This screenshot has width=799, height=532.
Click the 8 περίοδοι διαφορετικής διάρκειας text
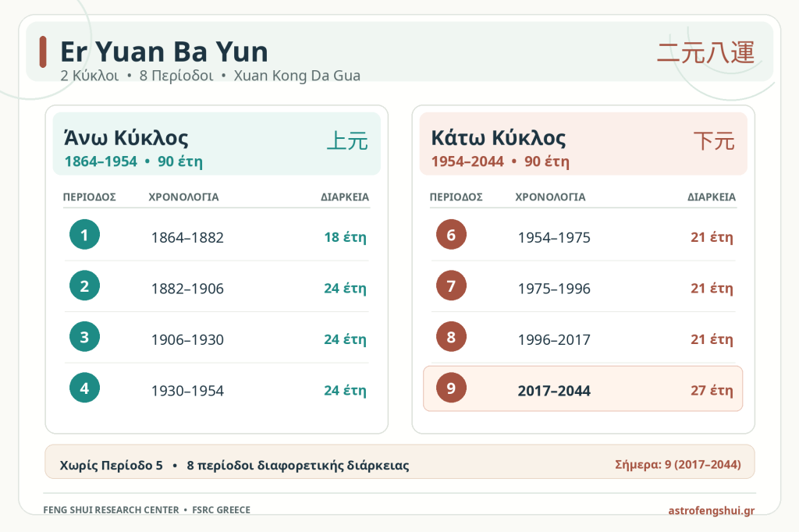pyautogui.click(x=298, y=465)
